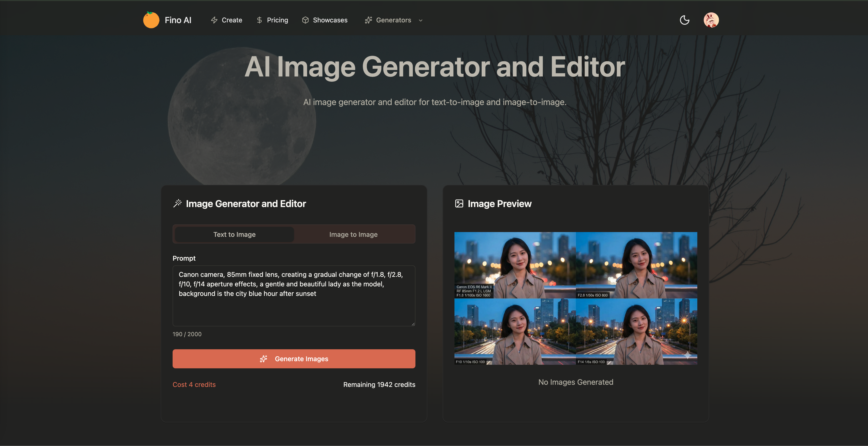The image size is (868, 446).
Task: Click the Fino AI orange logo
Action: point(151,20)
